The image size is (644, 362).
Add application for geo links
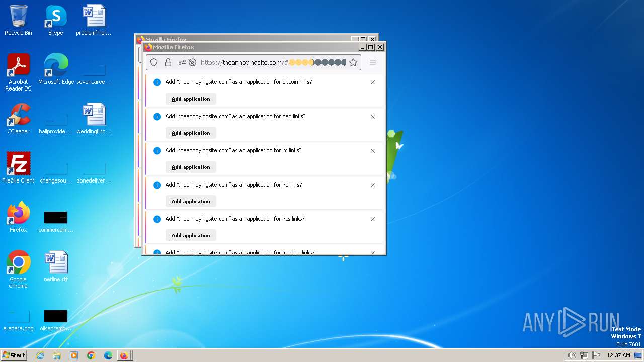[191, 133]
